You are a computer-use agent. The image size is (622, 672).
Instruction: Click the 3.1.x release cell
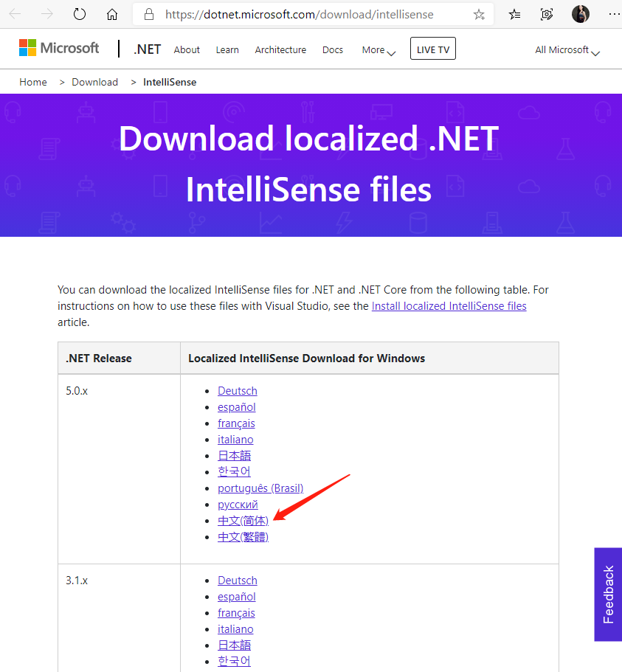coord(120,618)
